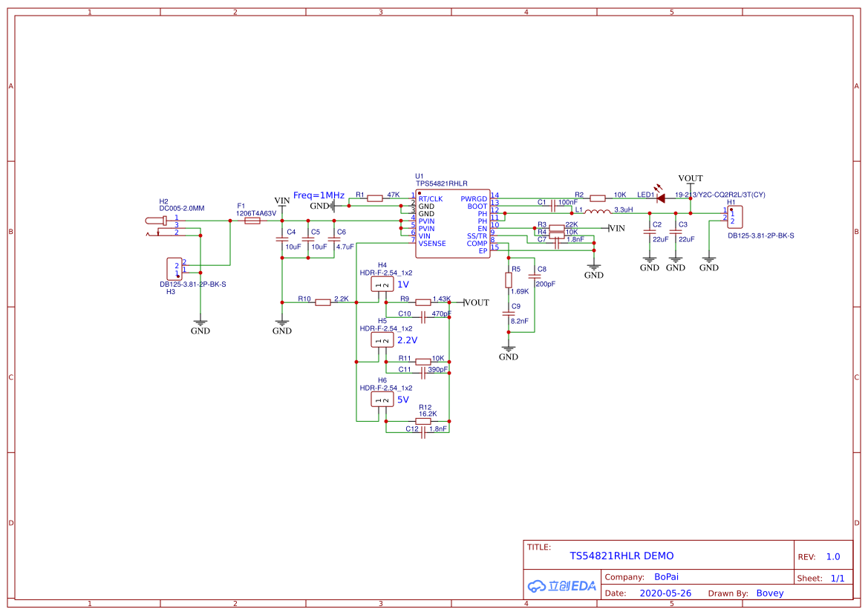Click the H4 1V header symbol
Screen dimensions: 868x615
[383, 285]
